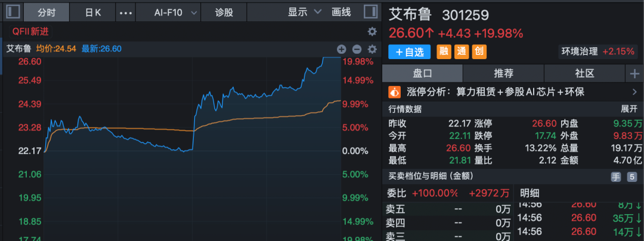Select 社区 tab

click(x=584, y=73)
